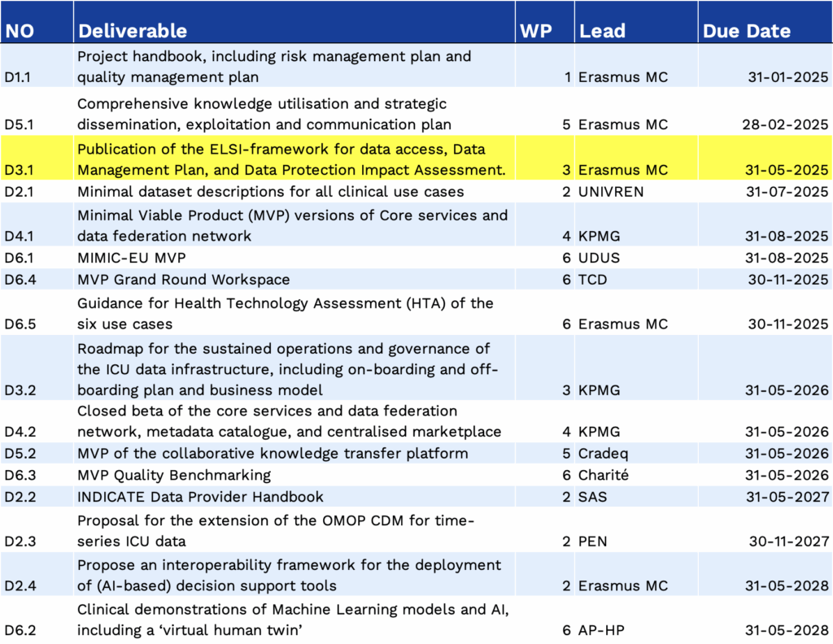The image size is (833, 644).
Task: Click cell 'D4.1'
Action: [37, 224]
